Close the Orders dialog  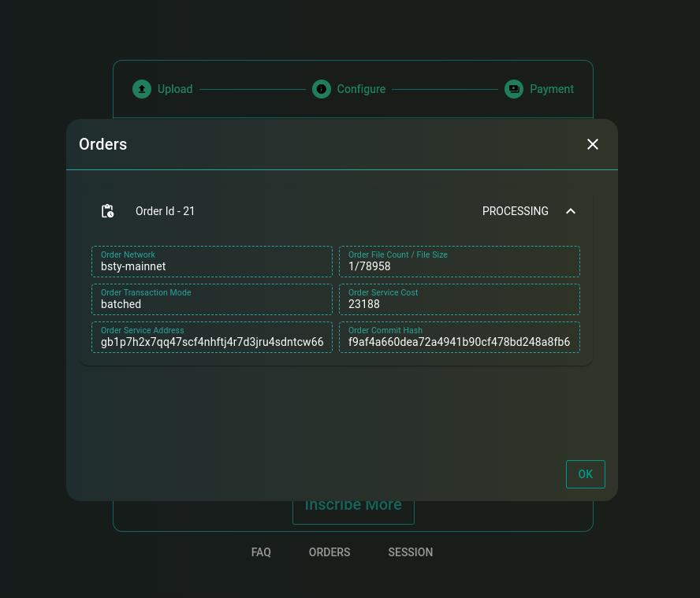pyautogui.click(x=593, y=144)
